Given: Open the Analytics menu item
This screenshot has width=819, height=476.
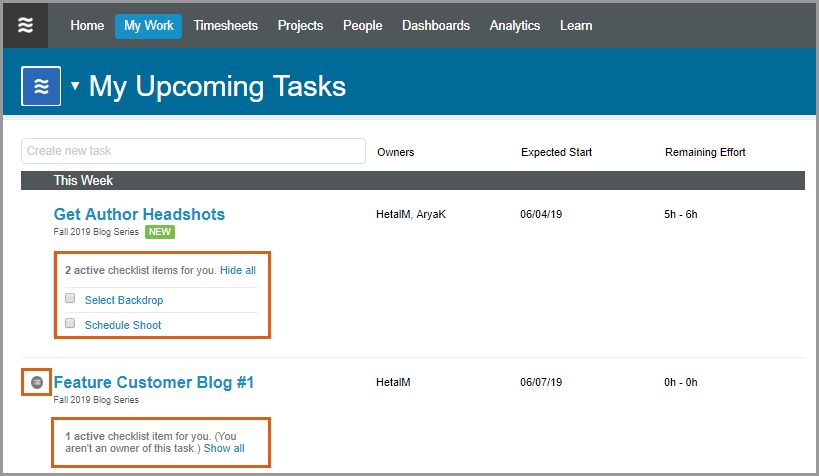Looking at the screenshot, I should pos(514,26).
